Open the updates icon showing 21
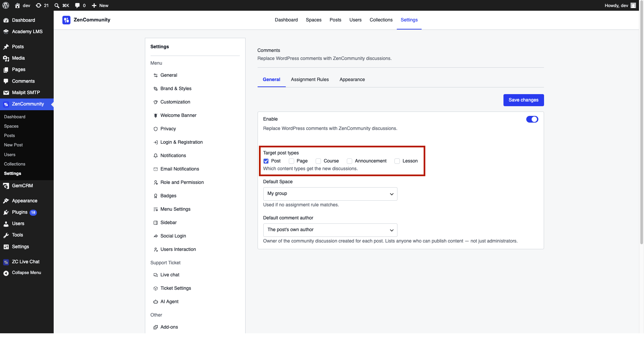 coord(42,5)
